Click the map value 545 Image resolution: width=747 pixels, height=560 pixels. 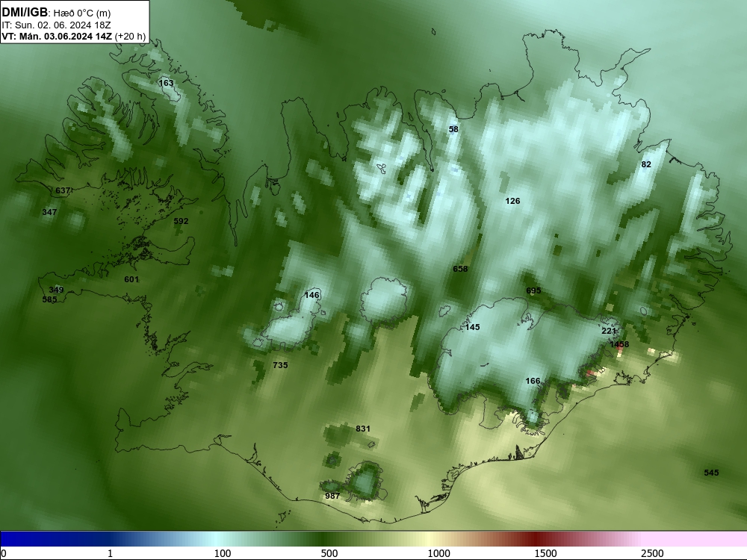click(x=711, y=473)
